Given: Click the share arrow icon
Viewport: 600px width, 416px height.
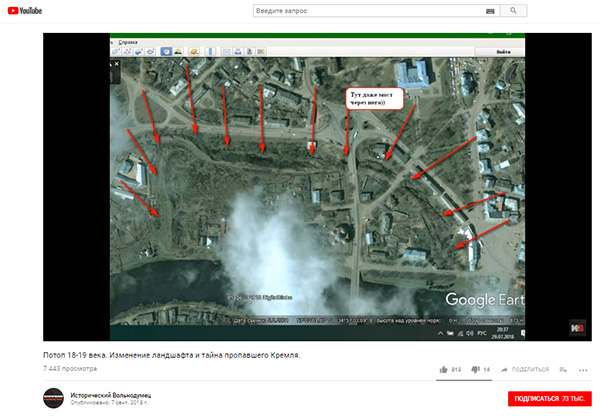Looking at the screenshot, I should (x=504, y=370).
